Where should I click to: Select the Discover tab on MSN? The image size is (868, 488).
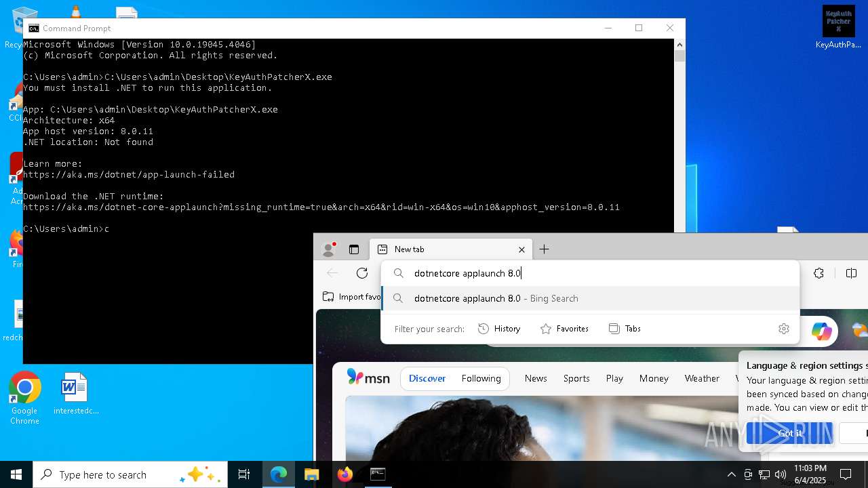point(427,379)
